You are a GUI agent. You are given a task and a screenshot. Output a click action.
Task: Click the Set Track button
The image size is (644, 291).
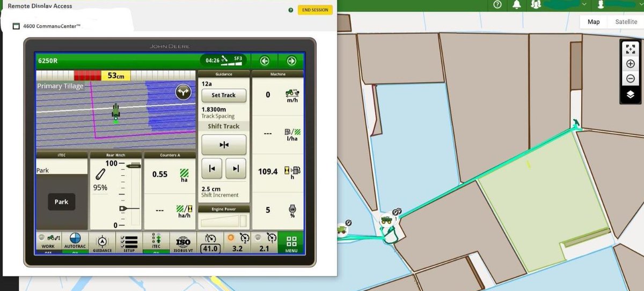click(224, 95)
